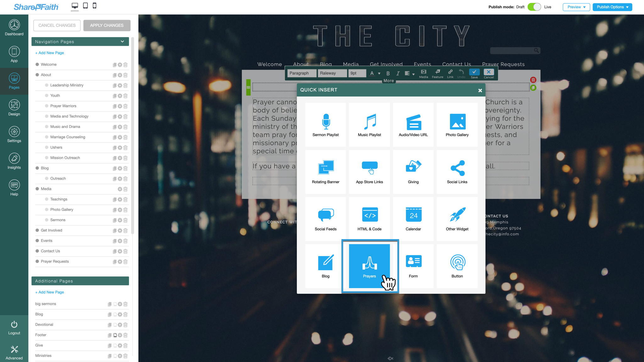Go to the App section
Image resolution: width=644 pixels, height=362 pixels.
(x=14, y=54)
